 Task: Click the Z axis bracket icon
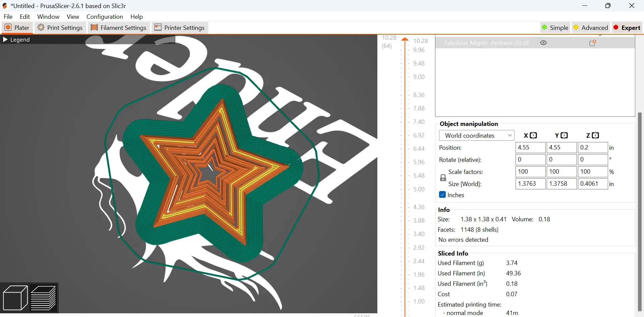click(595, 135)
